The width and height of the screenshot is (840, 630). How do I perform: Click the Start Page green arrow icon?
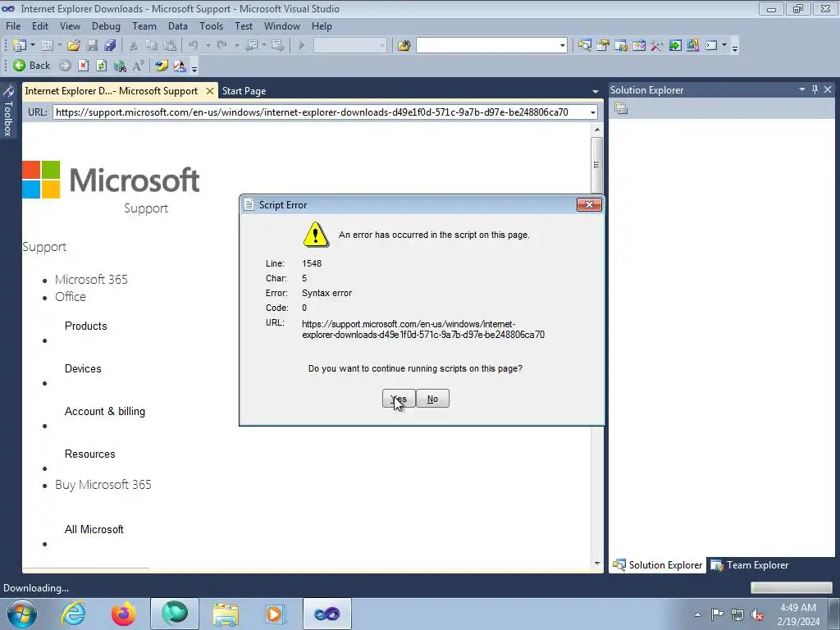click(675, 46)
